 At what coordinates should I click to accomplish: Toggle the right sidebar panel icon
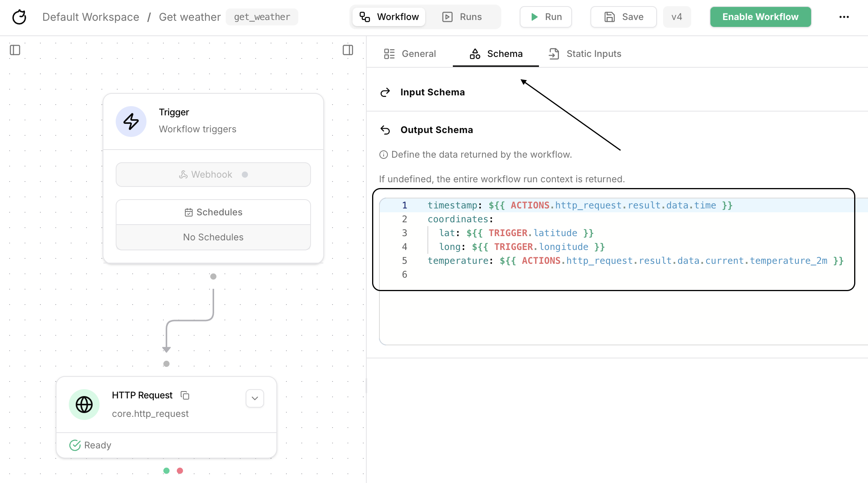pyautogui.click(x=348, y=50)
